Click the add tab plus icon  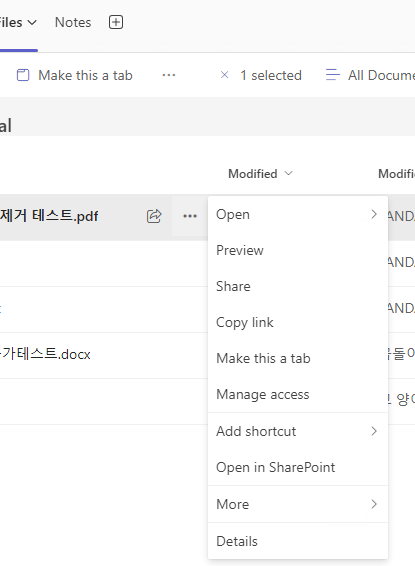[x=116, y=22]
